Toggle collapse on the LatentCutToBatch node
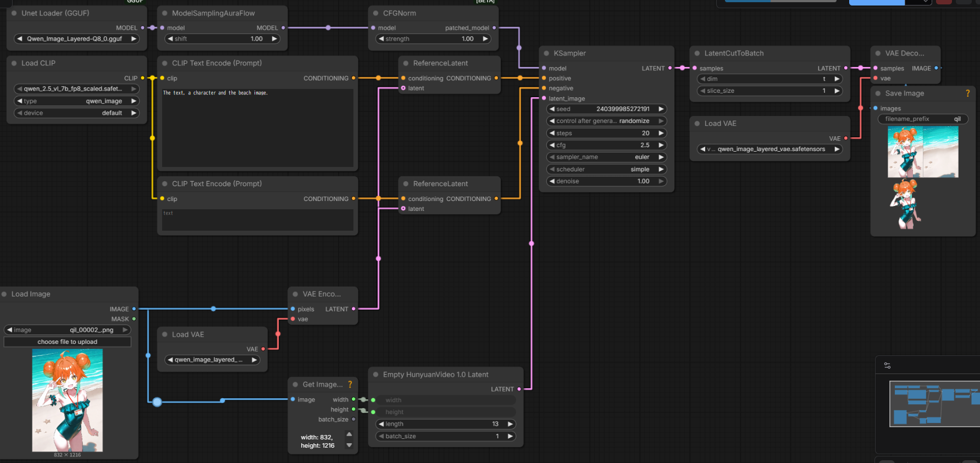Screen dimensions: 980x463 click(x=697, y=53)
